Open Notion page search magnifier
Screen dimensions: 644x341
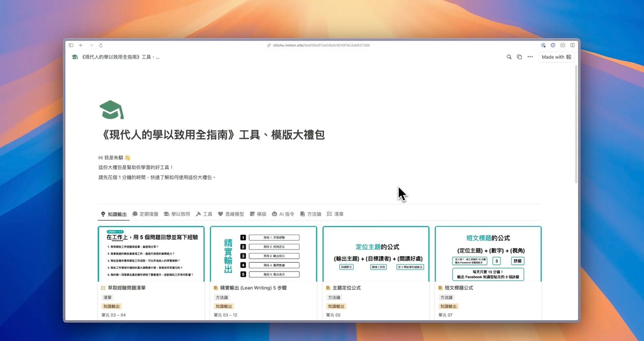coord(509,57)
